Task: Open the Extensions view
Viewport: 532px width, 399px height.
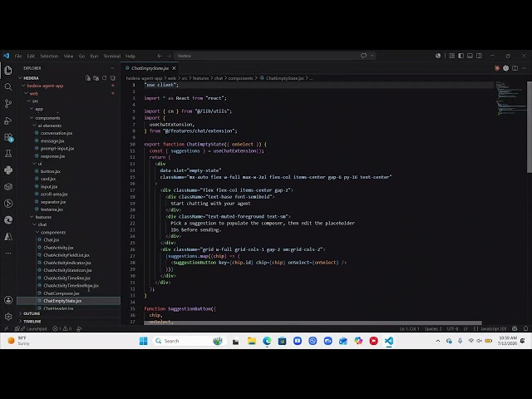Action: pyautogui.click(x=8, y=137)
